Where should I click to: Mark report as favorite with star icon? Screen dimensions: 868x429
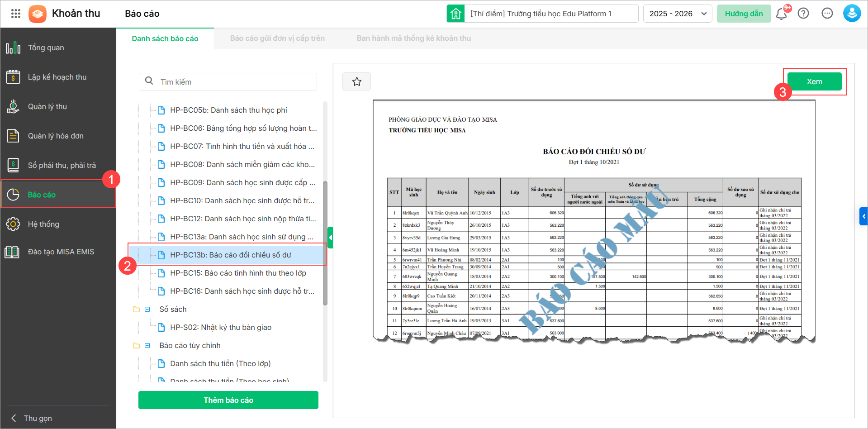click(x=357, y=81)
